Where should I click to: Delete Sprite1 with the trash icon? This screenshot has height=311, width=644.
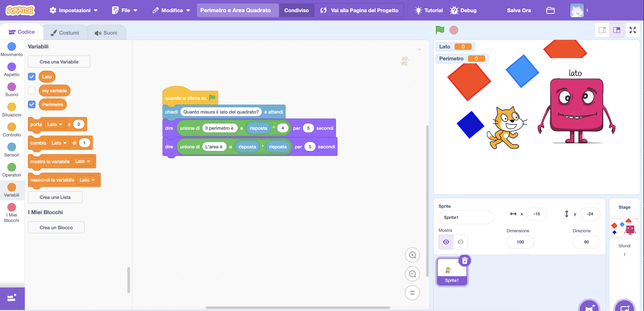point(465,261)
